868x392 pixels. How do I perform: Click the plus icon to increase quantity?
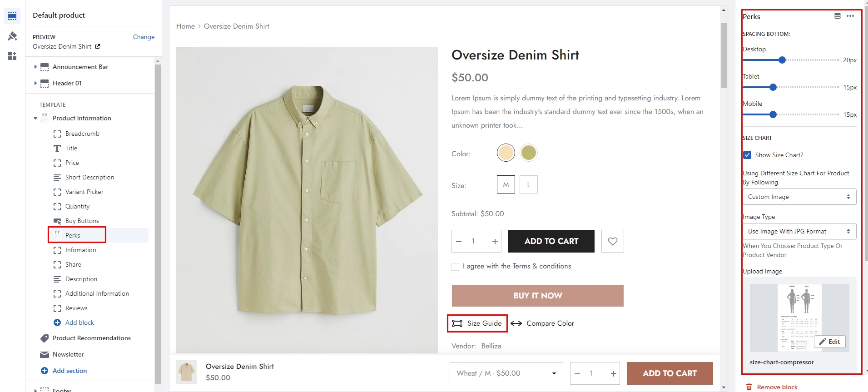pos(495,241)
